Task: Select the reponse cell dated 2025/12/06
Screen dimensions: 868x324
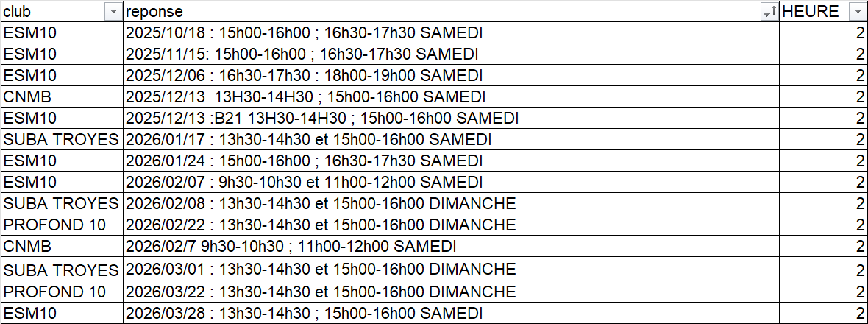Action: (305, 76)
